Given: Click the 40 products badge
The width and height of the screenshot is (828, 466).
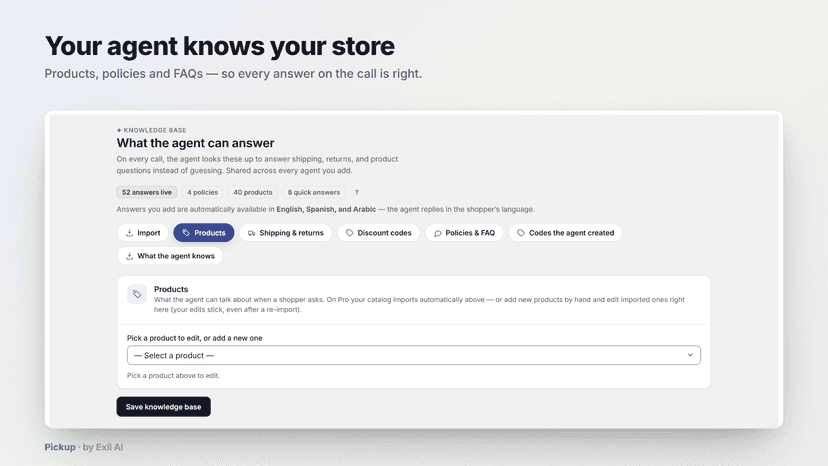Looking at the screenshot, I should click(x=253, y=192).
